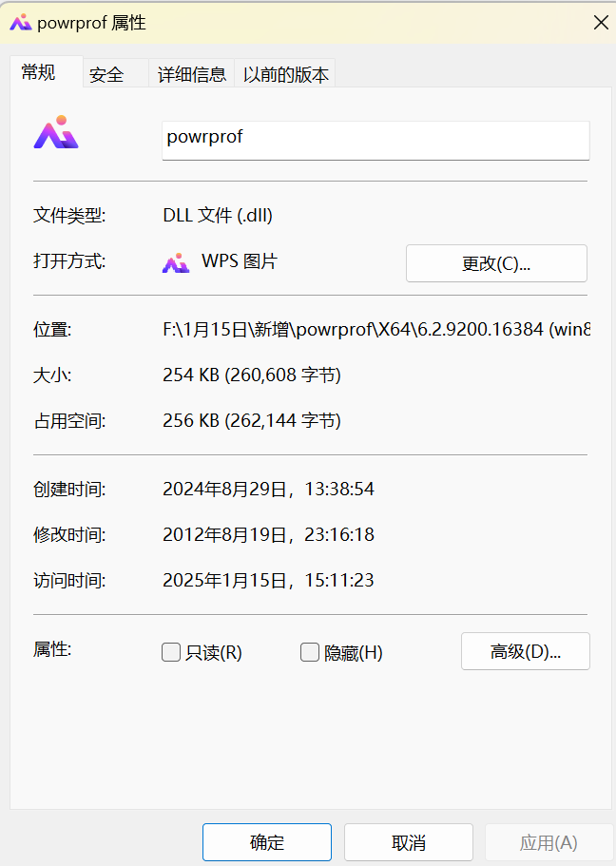
Task: Click the location path F:\1月15日\新增\powrprof
Action: [376, 329]
